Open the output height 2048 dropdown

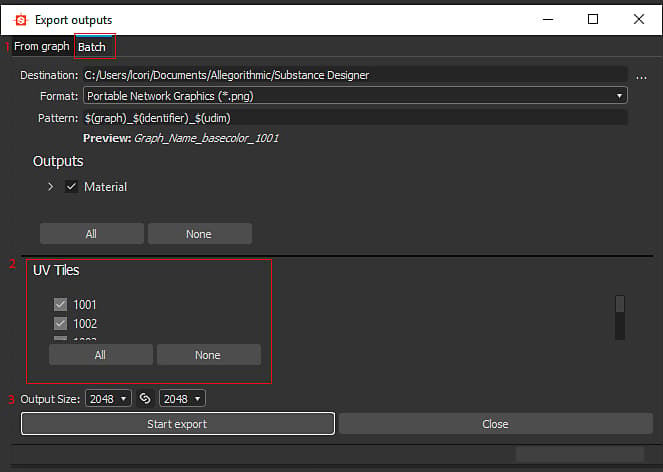tap(182, 398)
